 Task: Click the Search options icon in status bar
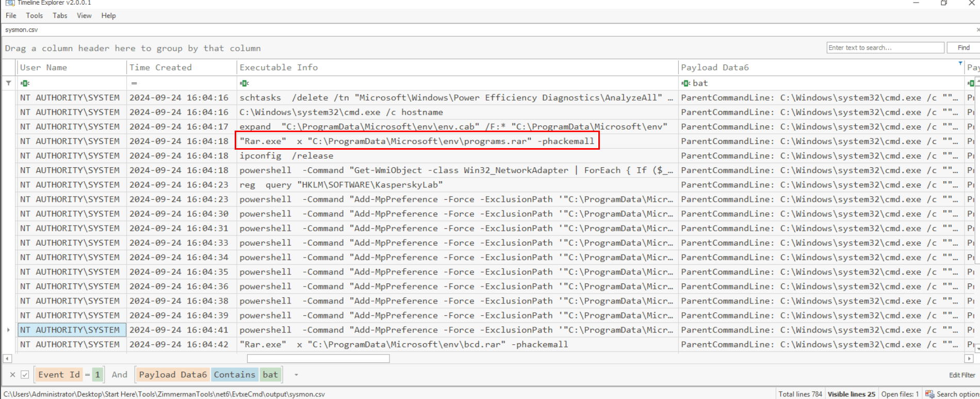pyautogui.click(x=929, y=394)
